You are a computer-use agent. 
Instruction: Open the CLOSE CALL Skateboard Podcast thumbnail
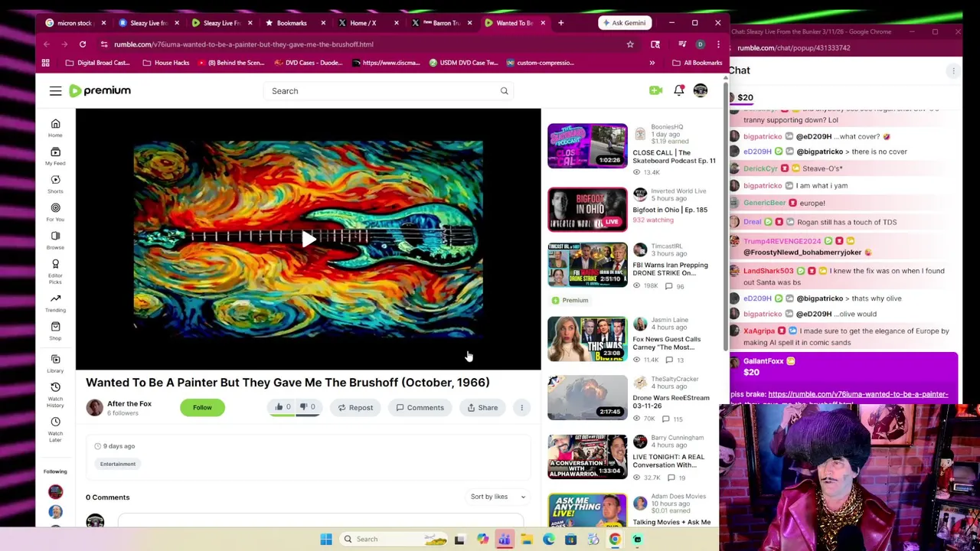(587, 145)
